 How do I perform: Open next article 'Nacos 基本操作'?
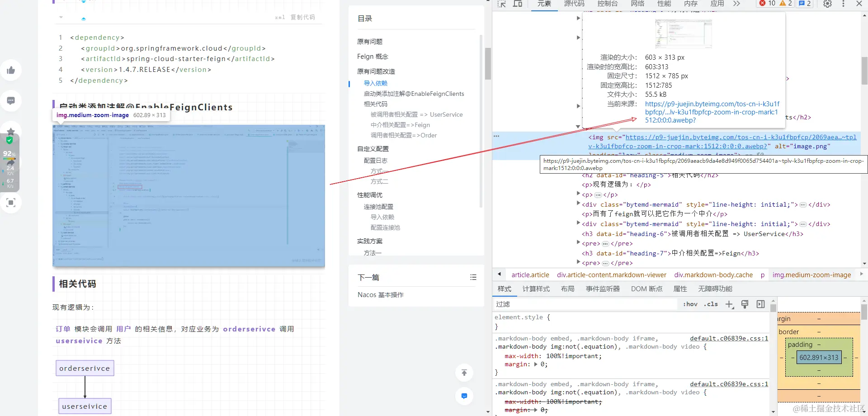[381, 295]
